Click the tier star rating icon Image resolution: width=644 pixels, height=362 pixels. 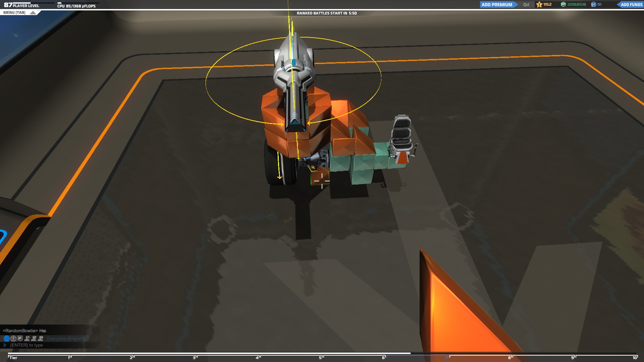539,4
